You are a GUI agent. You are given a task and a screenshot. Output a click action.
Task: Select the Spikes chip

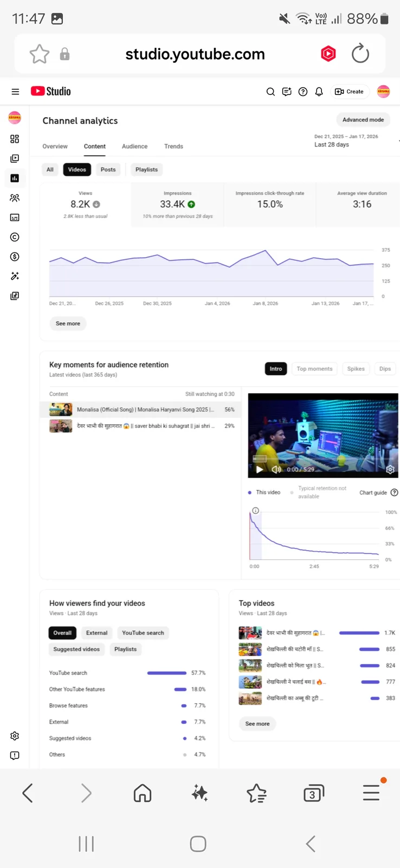[x=356, y=369]
